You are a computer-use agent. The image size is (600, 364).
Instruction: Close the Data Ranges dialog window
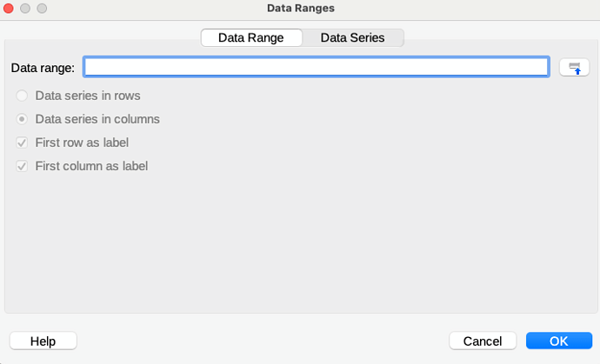point(10,8)
